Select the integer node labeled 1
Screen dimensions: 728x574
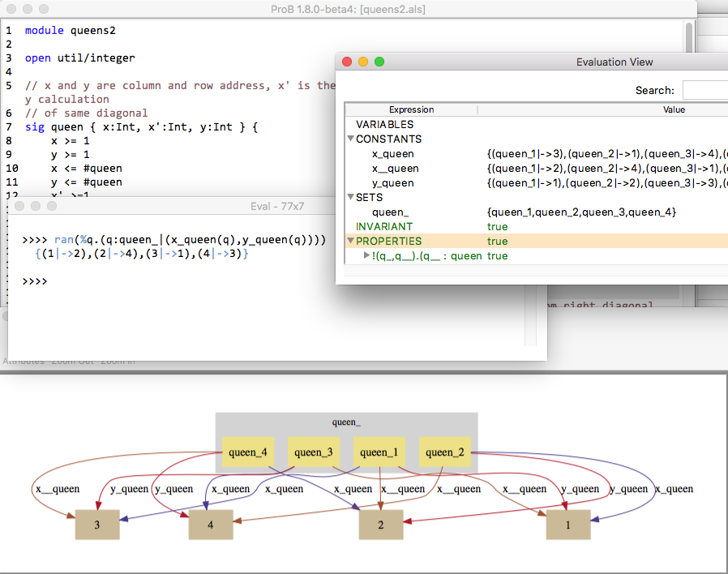tap(567, 525)
